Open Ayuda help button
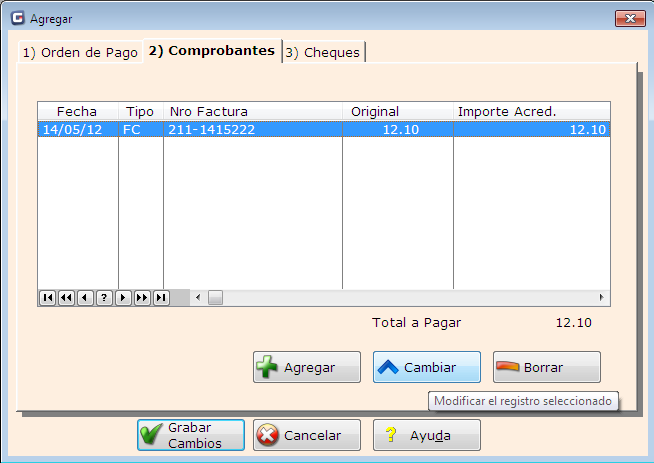Viewport: 654px width, 463px height. point(427,435)
